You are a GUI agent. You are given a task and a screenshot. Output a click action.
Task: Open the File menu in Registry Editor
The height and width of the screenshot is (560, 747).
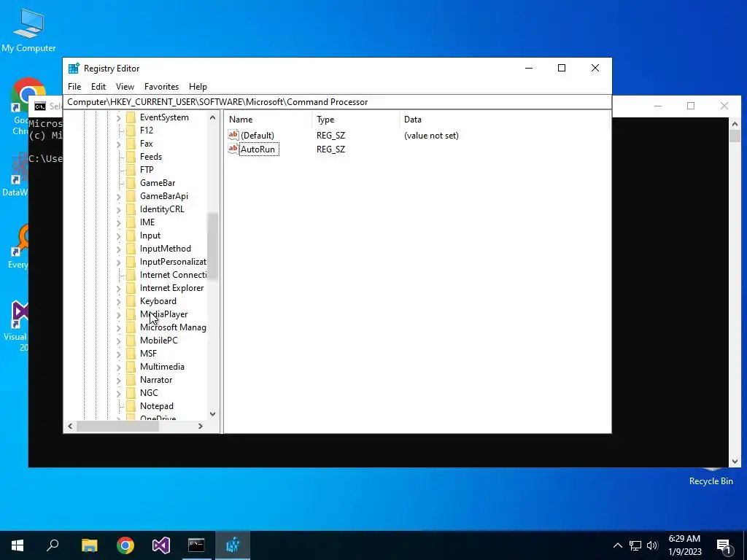[x=74, y=87]
